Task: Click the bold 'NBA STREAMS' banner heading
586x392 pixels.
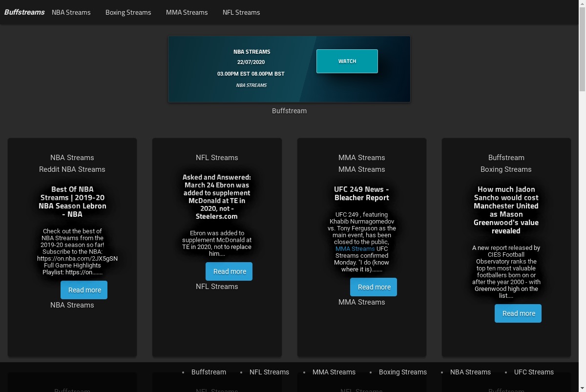Action: 252,52
